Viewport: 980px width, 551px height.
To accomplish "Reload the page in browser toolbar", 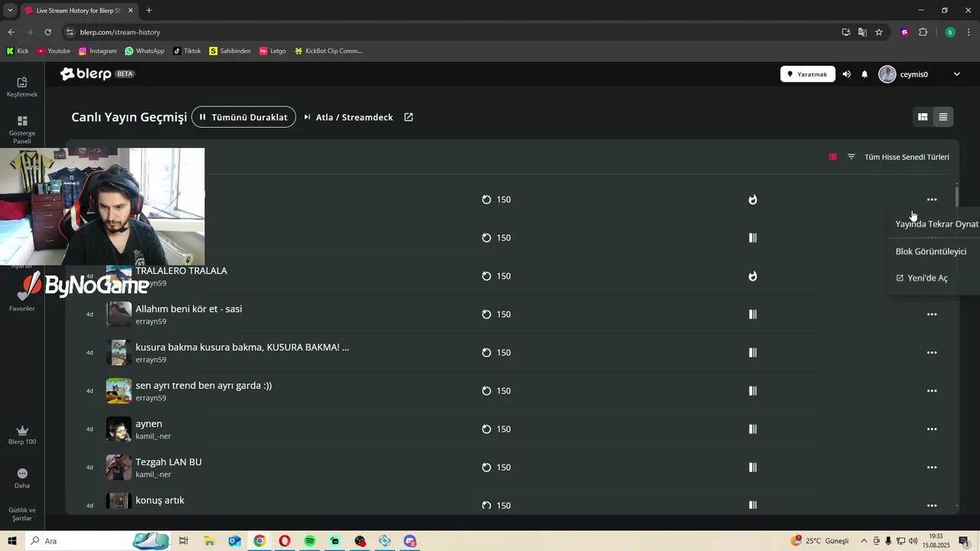I will (x=47, y=32).
